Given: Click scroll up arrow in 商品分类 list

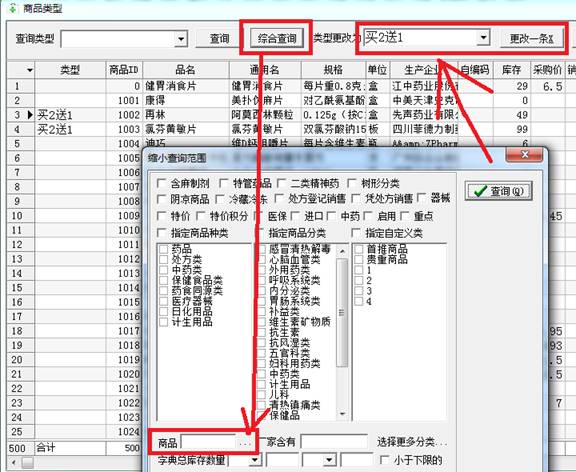Looking at the screenshot, I should 342,251.
